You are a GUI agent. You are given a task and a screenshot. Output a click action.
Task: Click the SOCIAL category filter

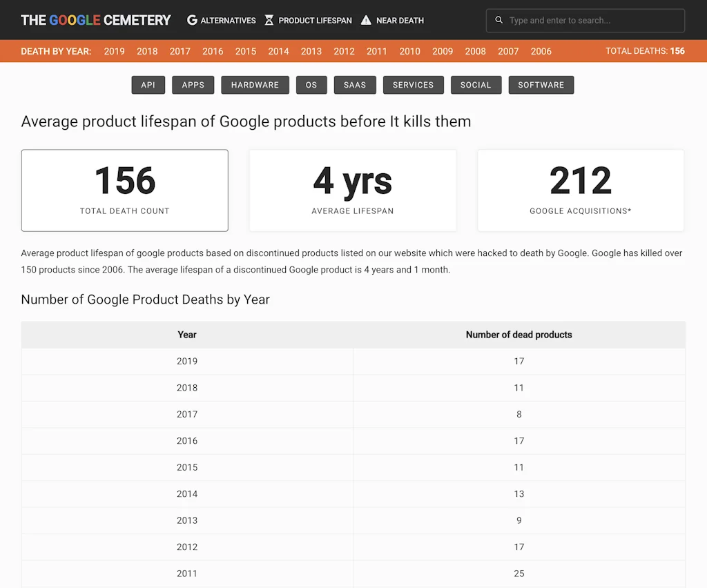coord(476,84)
